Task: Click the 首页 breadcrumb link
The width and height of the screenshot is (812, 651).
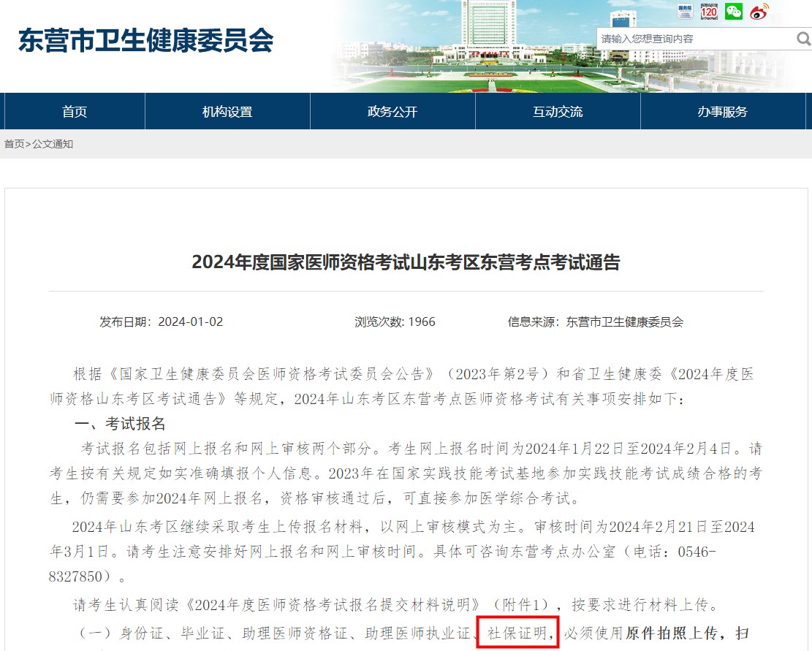Action: point(14,144)
